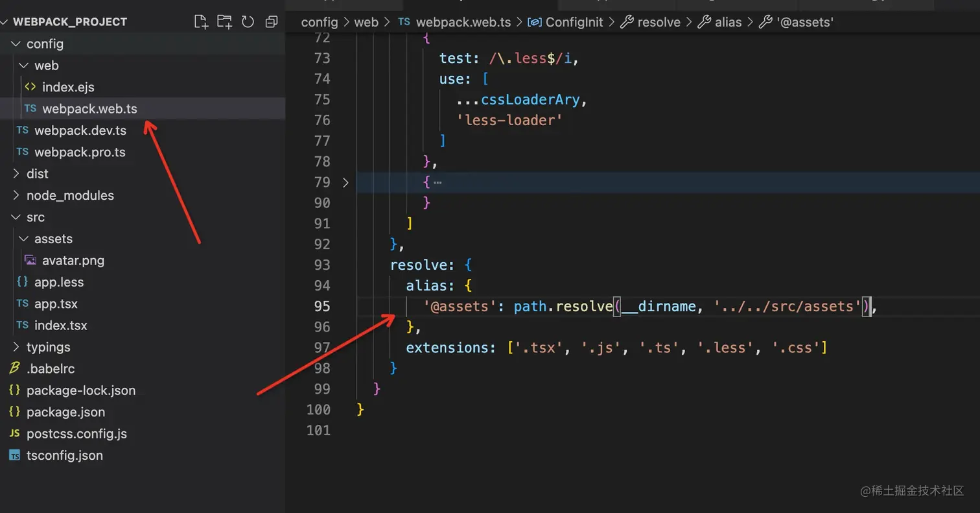980x513 pixels.
Task: Click 'webpack.web.ts' in the breadcrumb
Action: click(x=463, y=22)
